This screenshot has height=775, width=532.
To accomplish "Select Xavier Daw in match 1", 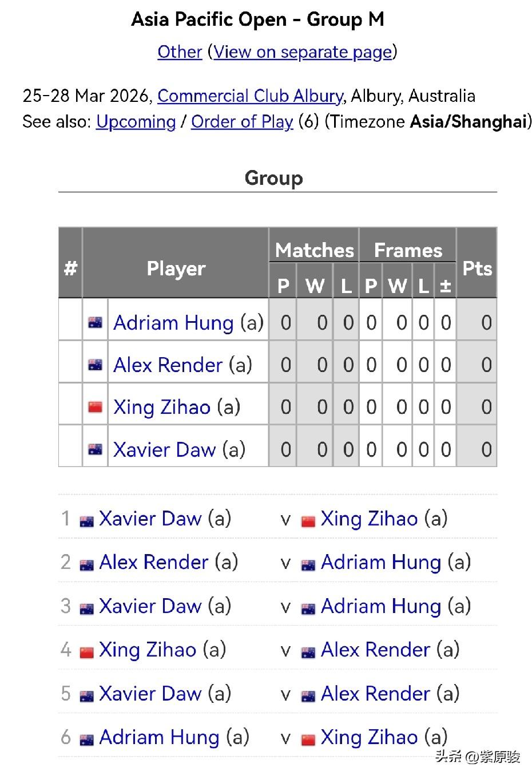I will [150, 519].
